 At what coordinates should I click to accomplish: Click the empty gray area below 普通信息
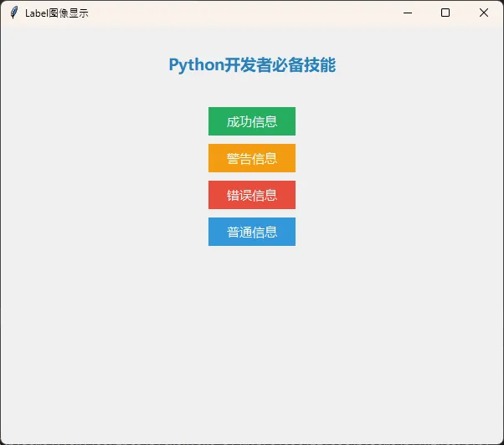[x=251, y=335]
